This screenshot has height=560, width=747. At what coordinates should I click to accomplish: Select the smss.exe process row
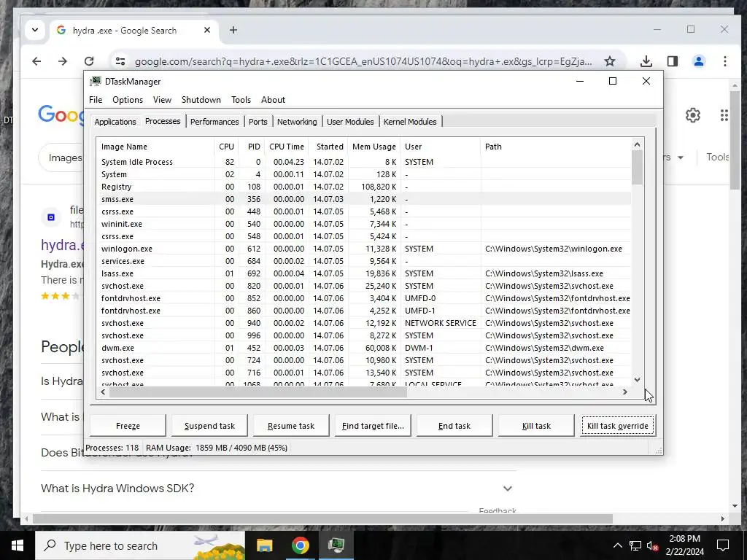pyautogui.click(x=364, y=199)
